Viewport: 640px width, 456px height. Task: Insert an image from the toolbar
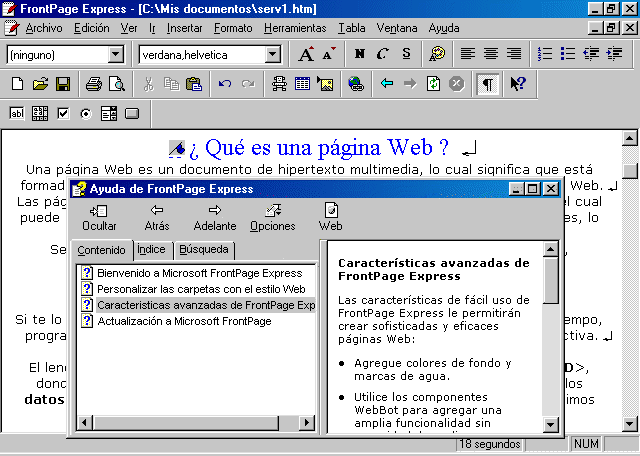coord(325,84)
